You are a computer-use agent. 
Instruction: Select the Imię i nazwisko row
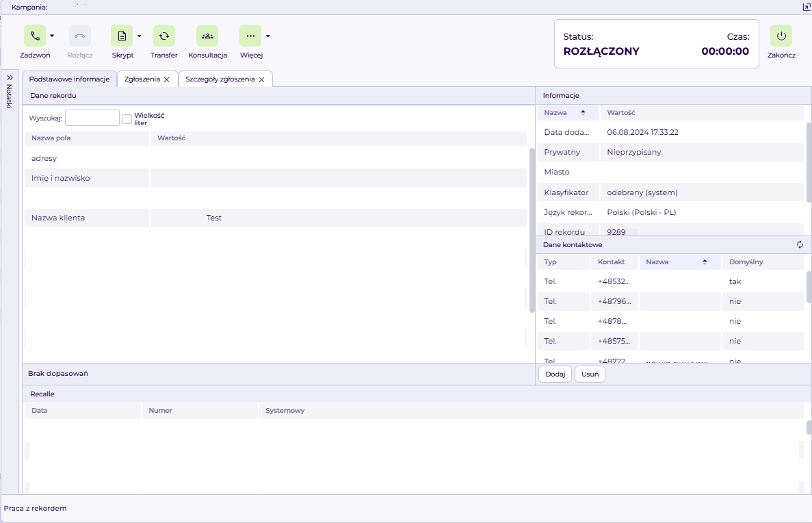coord(276,178)
